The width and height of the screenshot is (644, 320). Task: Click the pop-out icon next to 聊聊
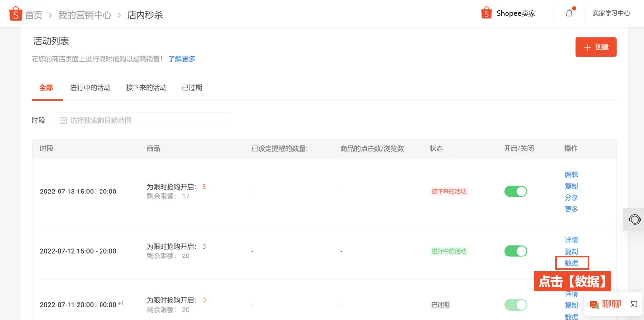point(633,303)
